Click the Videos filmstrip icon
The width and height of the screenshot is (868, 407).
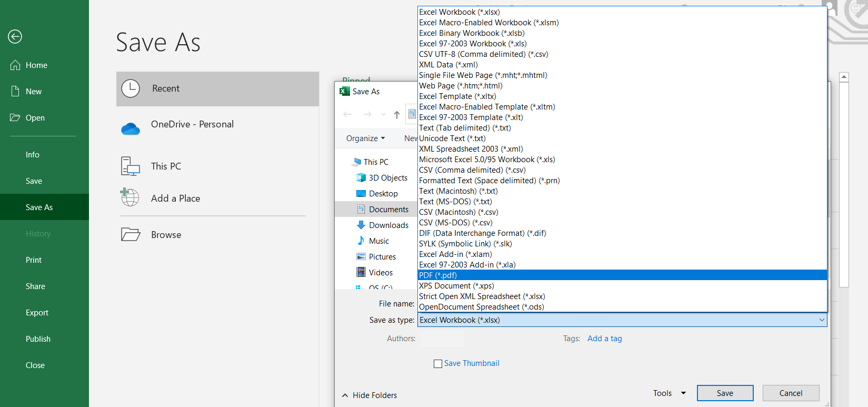click(x=361, y=272)
